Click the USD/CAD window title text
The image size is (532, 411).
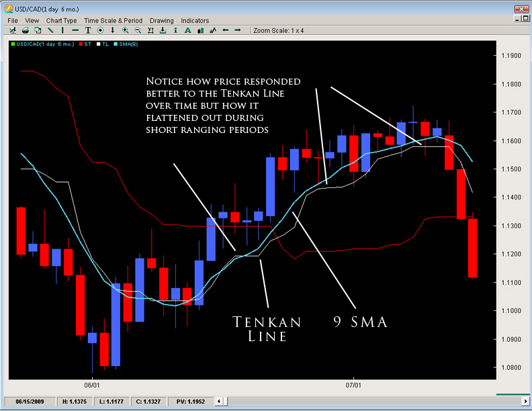pyautogui.click(x=47, y=9)
